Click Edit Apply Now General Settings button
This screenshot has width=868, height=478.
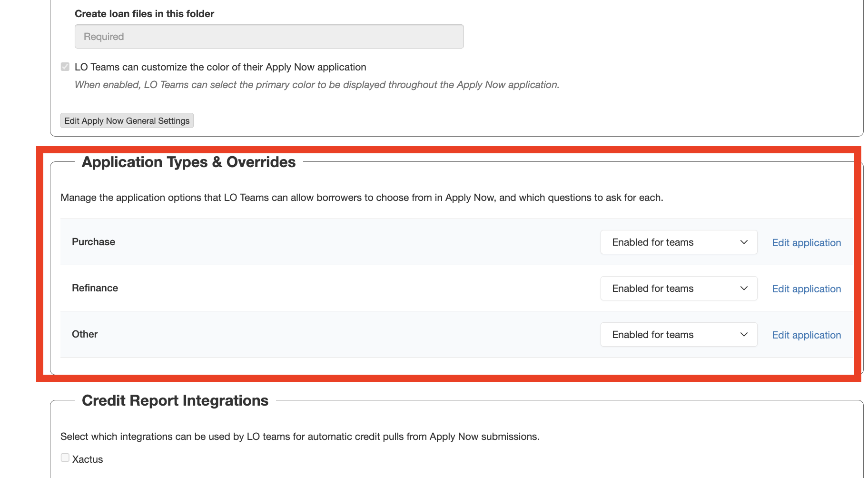click(127, 121)
